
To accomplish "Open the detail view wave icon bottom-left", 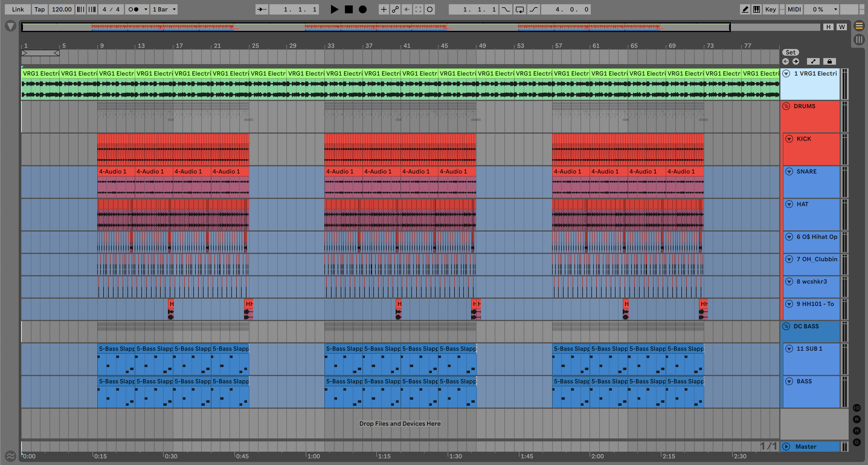I will tap(11, 456).
